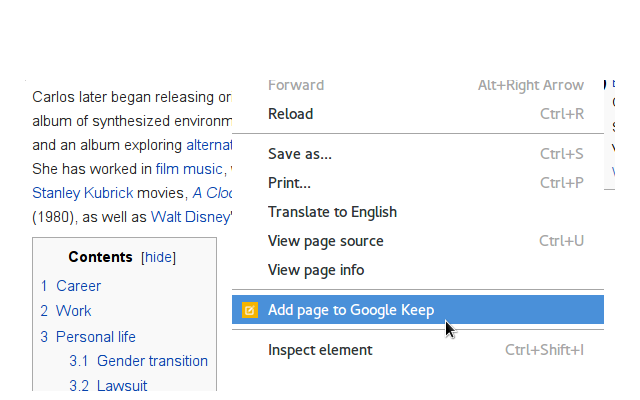Open View page source
This screenshot has width=640, height=400.
(x=325, y=241)
